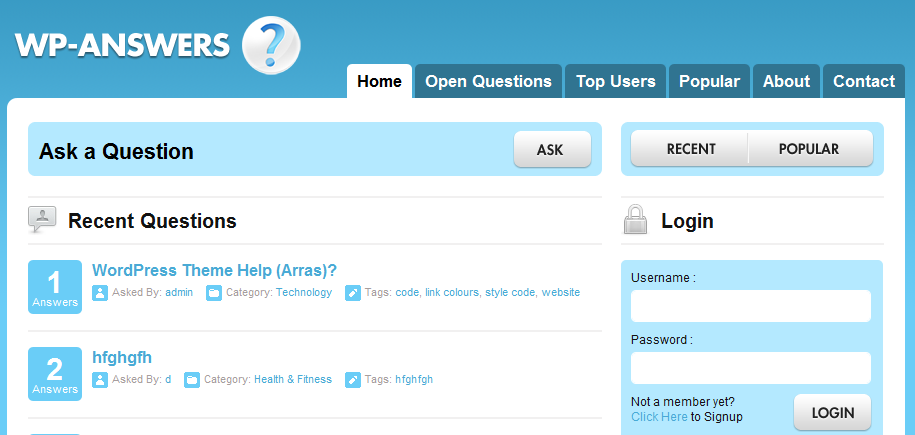Click tag pencil icon before hfghfgh tag
The image size is (915, 435).
click(x=353, y=380)
